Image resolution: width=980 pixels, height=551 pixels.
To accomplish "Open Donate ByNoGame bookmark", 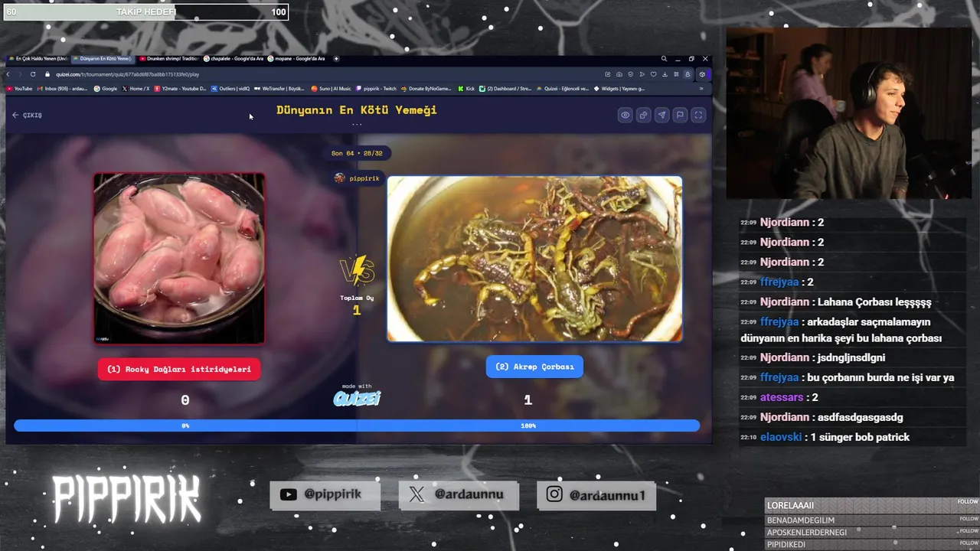I will pos(426,89).
